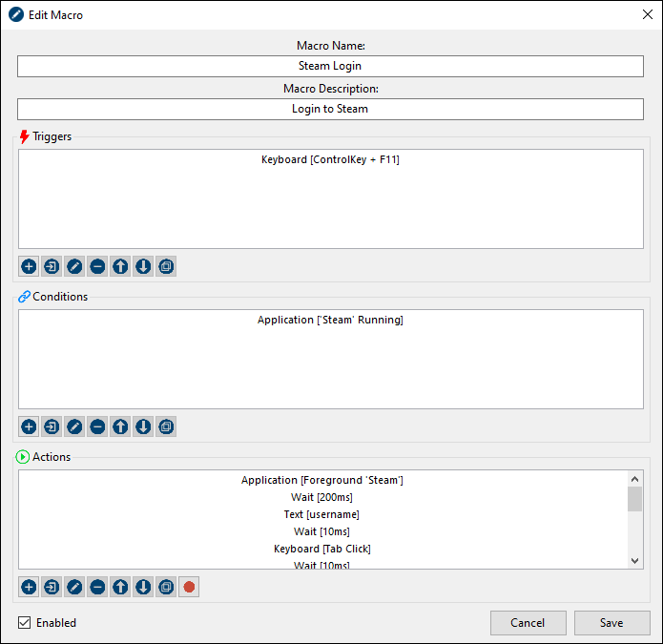663x644 pixels.
Task: Add a new condition with plus icon
Action: (29, 426)
